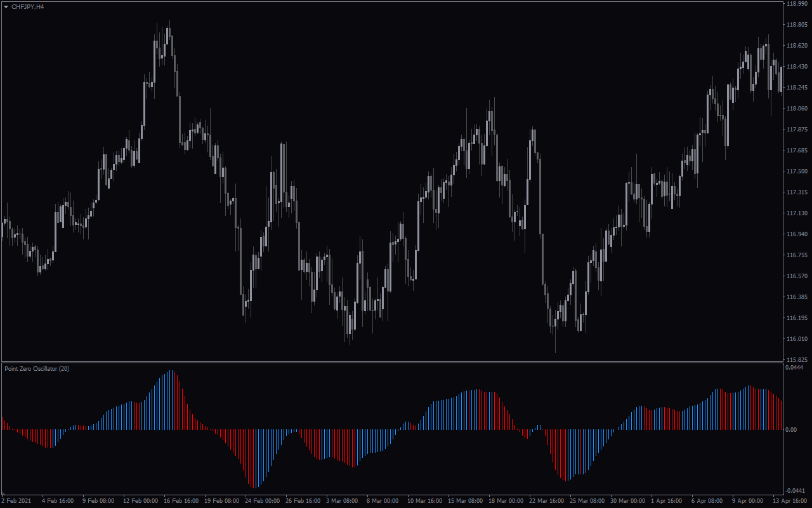This screenshot has width=812, height=508.
Task: Click price level 117.315 on the scale
Action: tap(796, 192)
